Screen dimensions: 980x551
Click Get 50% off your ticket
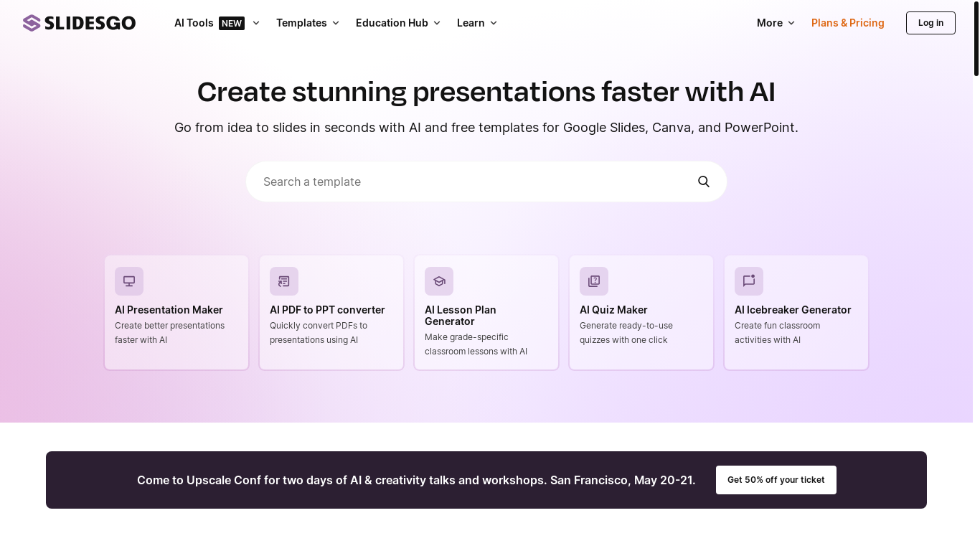(x=776, y=480)
